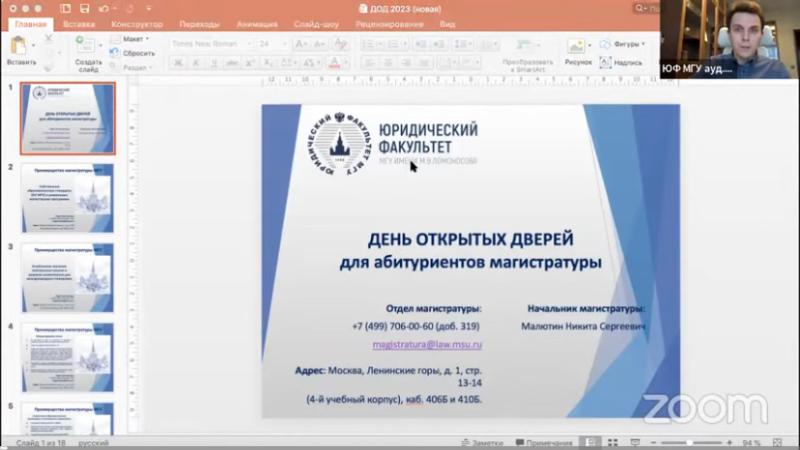
Task: Toggle bold (Ж) formatting
Action: (178, 63)
